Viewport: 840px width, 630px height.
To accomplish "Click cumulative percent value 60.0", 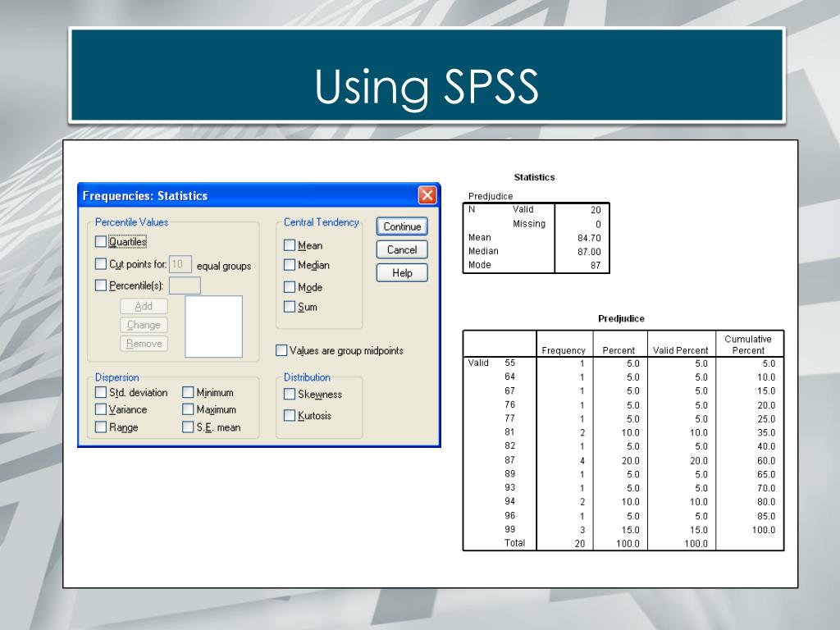I will coord(766,461).
